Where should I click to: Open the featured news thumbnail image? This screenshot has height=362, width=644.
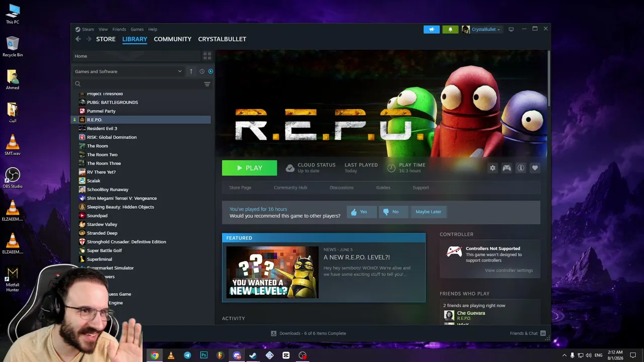click(x=272, y=272)
